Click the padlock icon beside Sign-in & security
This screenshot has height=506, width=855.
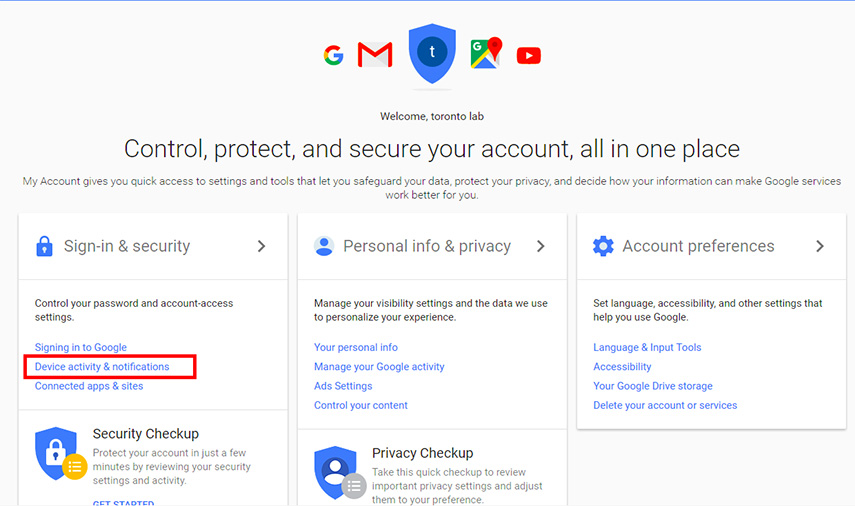click(x=44, y=246)
